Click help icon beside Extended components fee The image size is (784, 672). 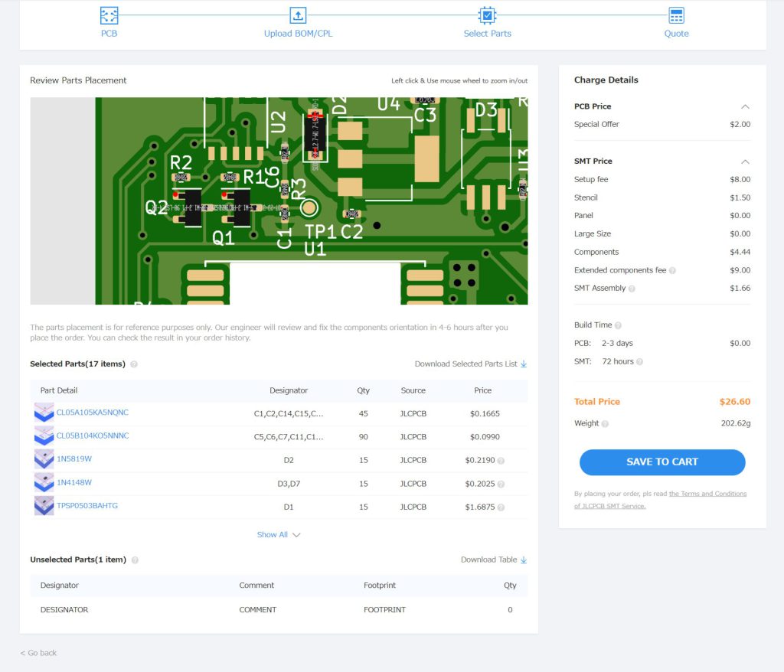pyautogui.click(x=672, y=271)
